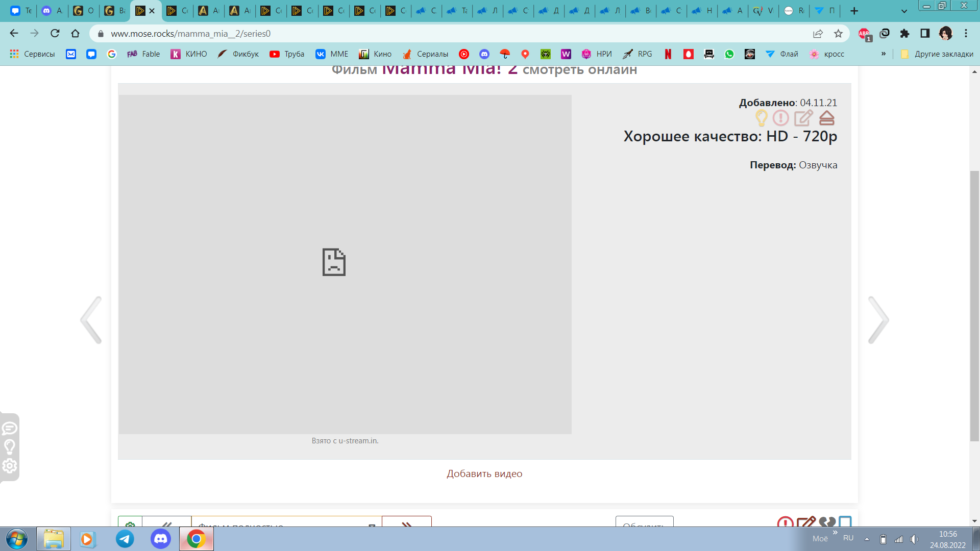This screenshot has width=980, height=551.
Task: Expand the tab search dropdown arrow
Action: (x=904, y=11)
